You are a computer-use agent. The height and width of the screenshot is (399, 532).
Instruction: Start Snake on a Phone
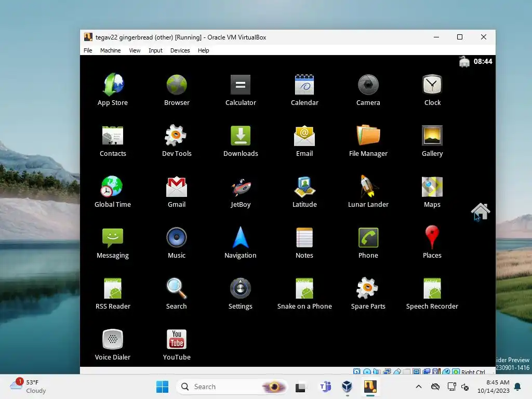(304, 293)
